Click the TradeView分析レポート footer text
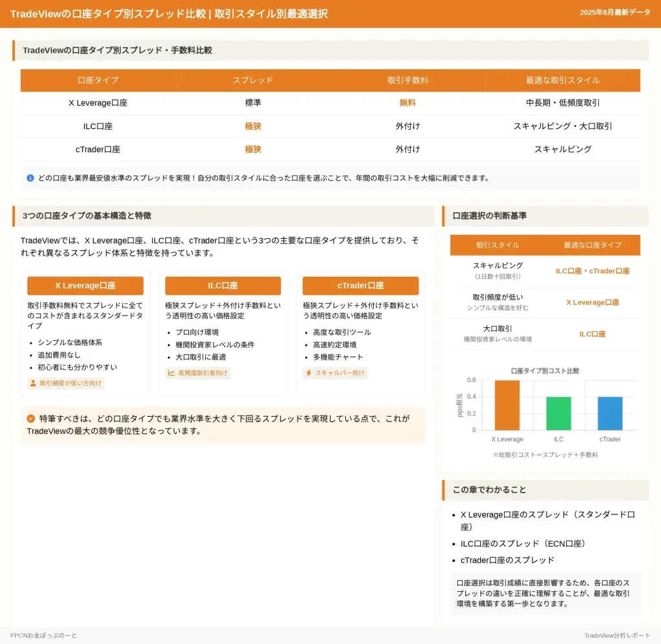The height and width of the screenshot is (644, 661). click(617, 636)
